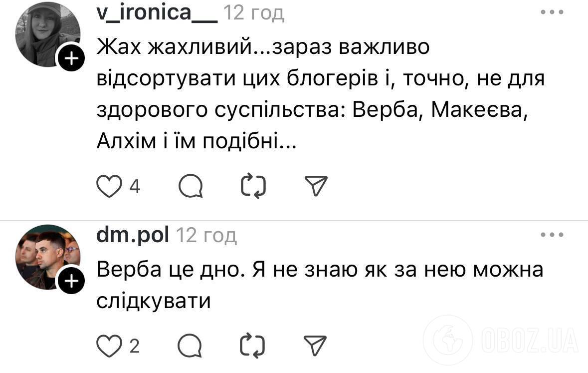Tap the plus badge on dm.pol's avatar

[71, 280]
